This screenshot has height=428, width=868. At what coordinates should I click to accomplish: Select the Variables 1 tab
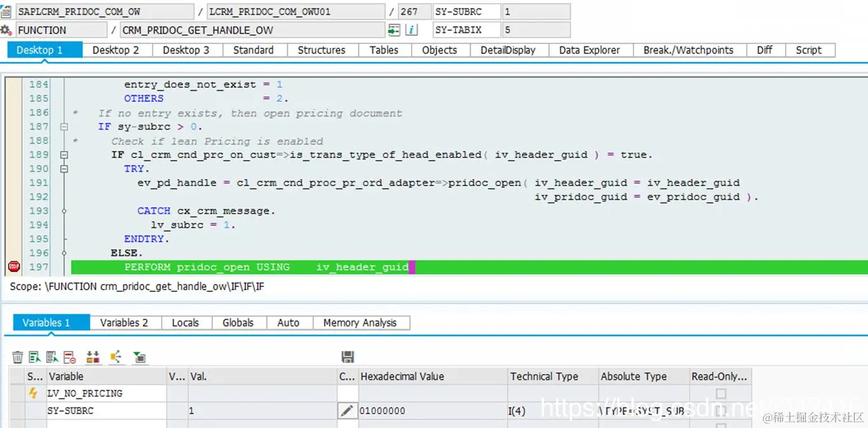click(51, 323)
